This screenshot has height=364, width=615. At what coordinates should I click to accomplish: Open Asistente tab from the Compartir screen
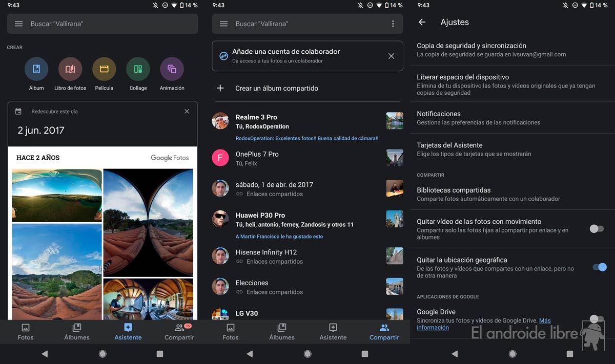tap(333, 332)
